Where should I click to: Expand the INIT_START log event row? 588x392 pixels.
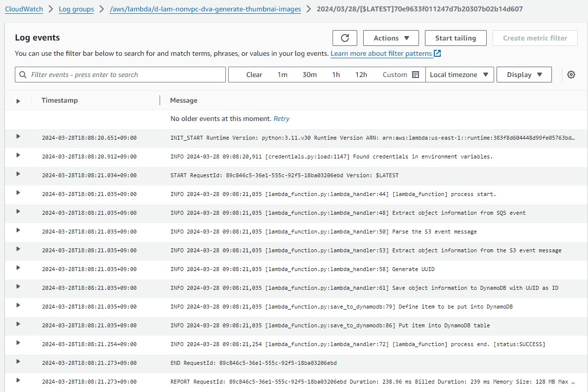18,136
